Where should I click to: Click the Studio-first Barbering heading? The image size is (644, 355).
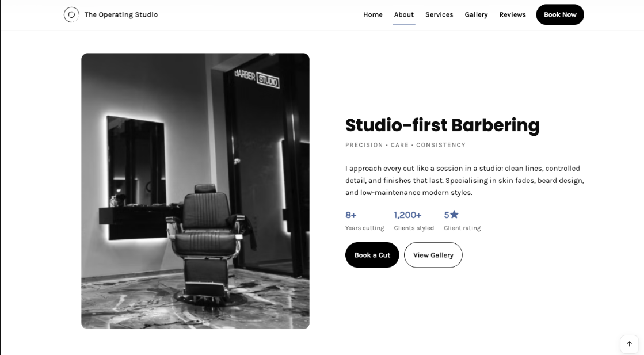(443, 125)
